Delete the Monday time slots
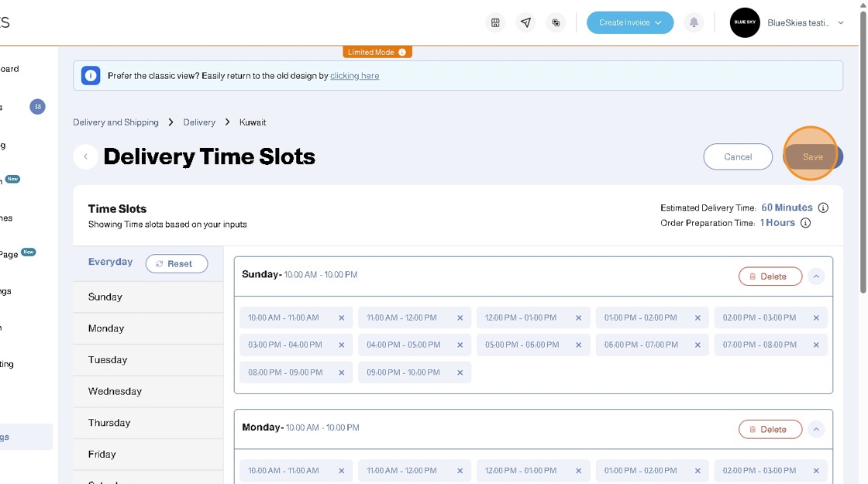Image resolution: width=868 pixels, height=484 pixels. pos(770,429)
